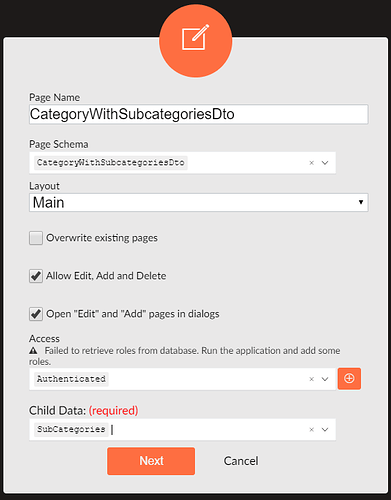The width and height of the screenshot is (391, 500).
Task: Expand the Page Schema dropdown chevron
Action: click(x=325, y=163)
